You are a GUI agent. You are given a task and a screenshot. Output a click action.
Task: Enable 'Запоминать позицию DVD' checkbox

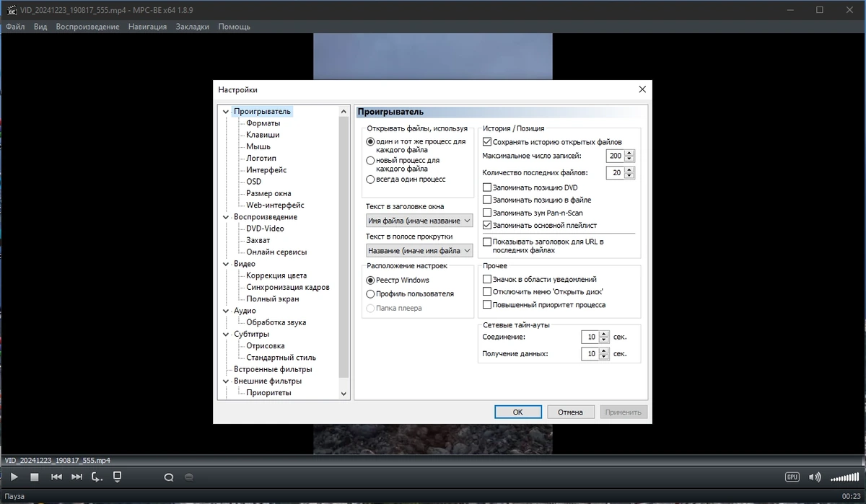click(487, 187)
